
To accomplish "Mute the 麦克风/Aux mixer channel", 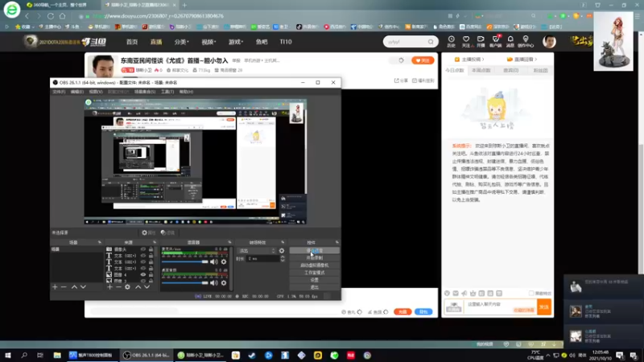I will pyautogui.click(x=214, y=262).
